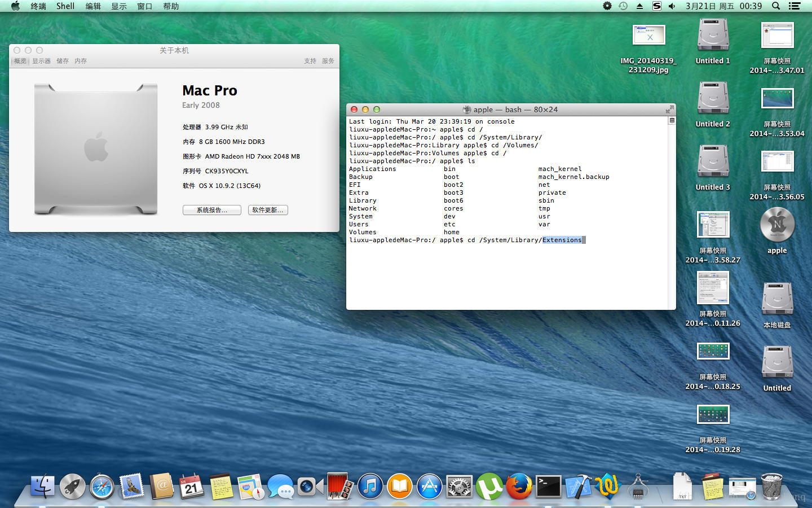The image size is (812, 508).
Task: Click the volume icon in menu bar
Action: (x=672, y=6)
